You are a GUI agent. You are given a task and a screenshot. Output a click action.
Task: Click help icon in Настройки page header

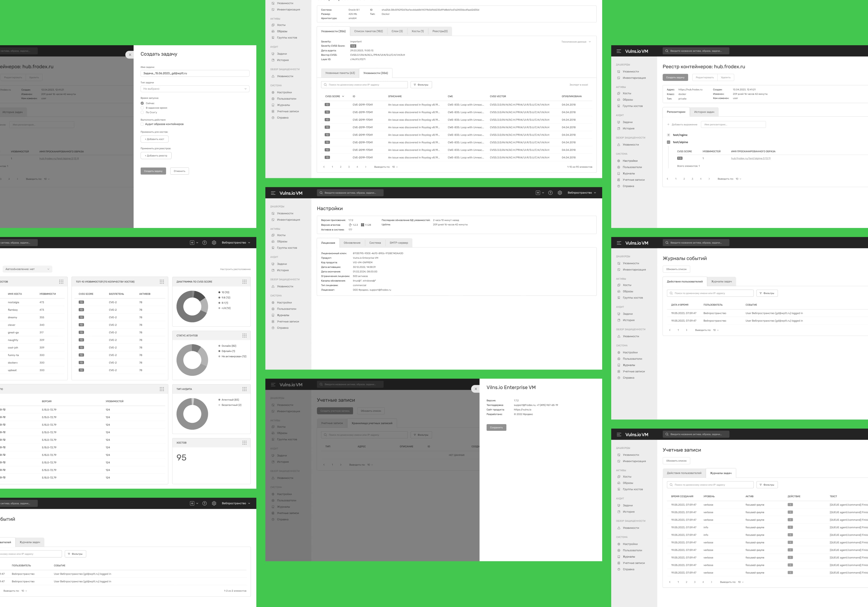coord(550,193)
